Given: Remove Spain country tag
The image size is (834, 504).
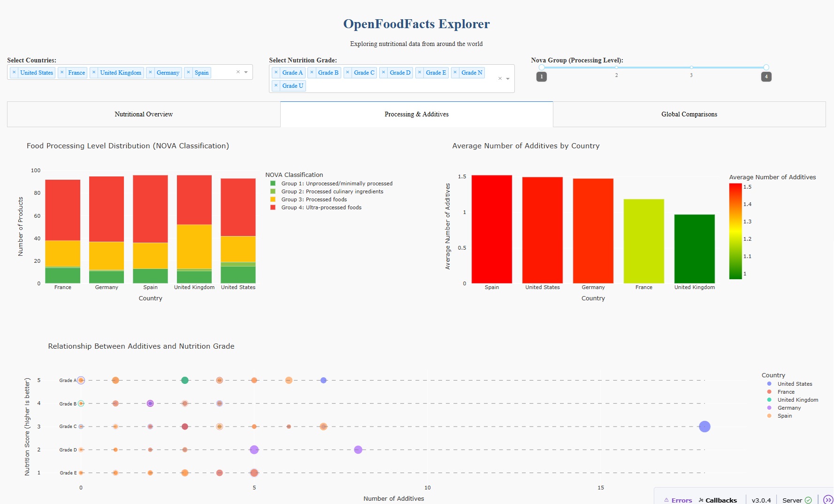Looking at the screenshot, I should [x=188, y=73].
